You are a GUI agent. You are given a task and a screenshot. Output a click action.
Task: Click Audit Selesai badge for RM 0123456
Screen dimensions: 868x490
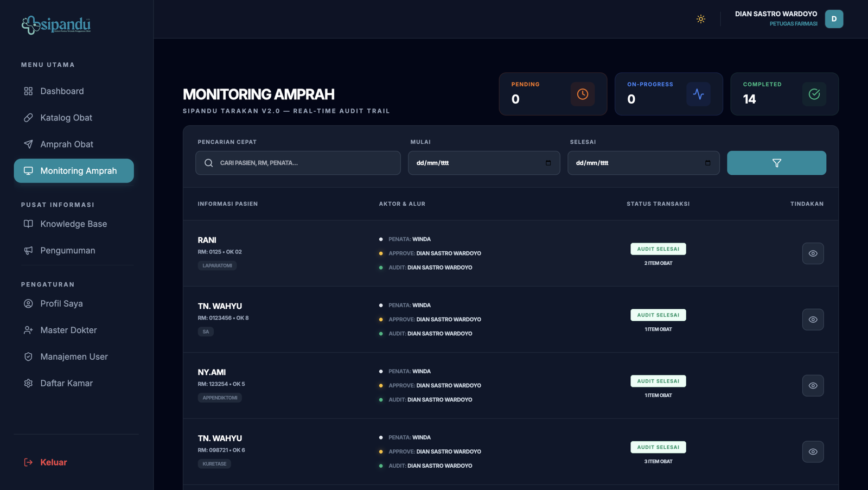[x=658, y=315]
